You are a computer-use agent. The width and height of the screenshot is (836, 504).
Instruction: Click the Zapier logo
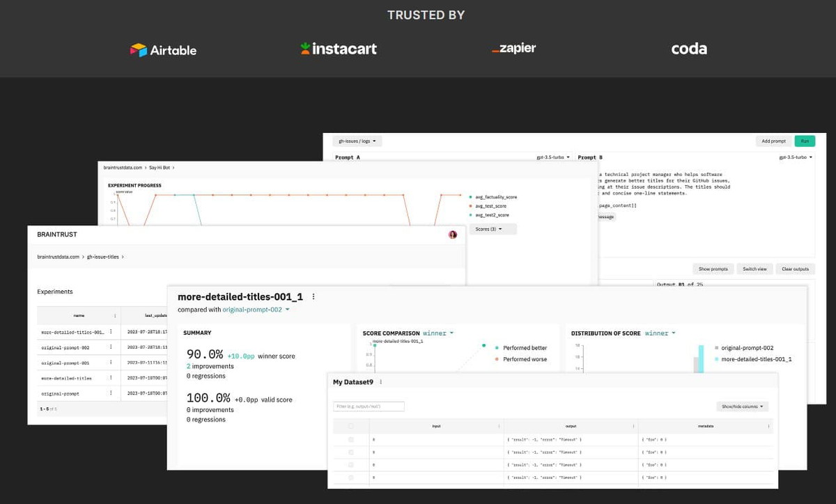pos(513,49)
